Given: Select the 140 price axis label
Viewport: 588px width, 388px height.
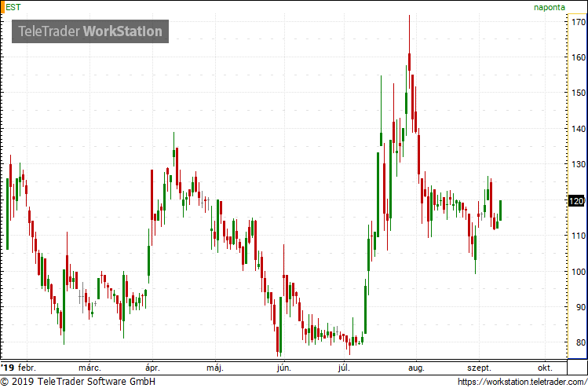Looking at the screenshot, I should pyautogui.click(x=579, y=129).
